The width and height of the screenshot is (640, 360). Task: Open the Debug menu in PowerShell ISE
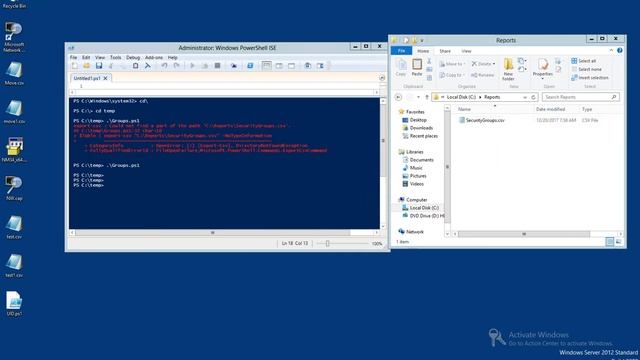tap(133, 58)
